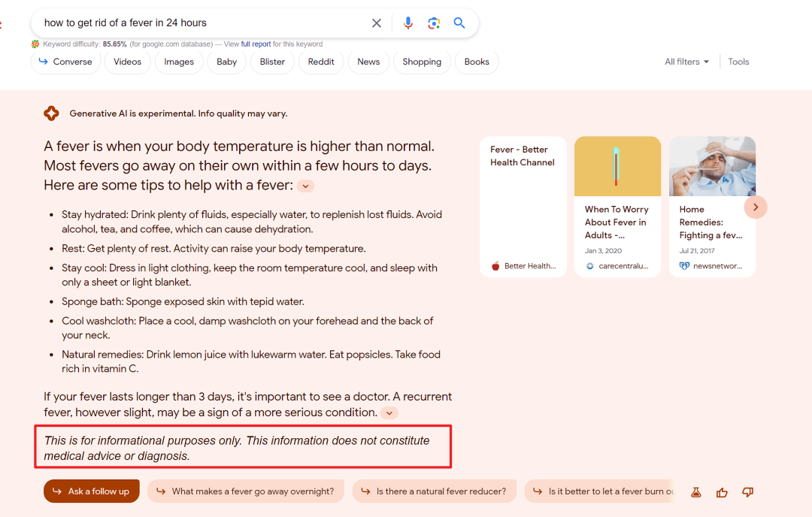
Task: Click the 'Generative AI is experimental' notice text
Action: point(179,113)
